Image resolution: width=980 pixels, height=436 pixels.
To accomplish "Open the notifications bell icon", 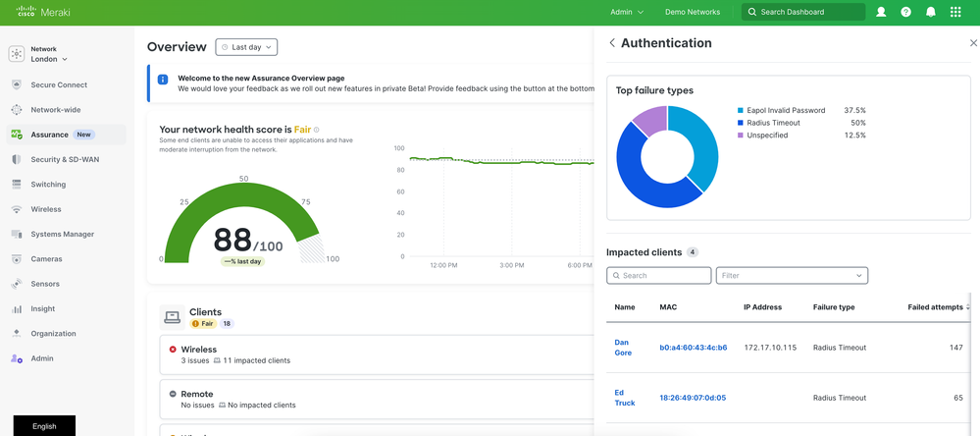I will pos(931,12).
